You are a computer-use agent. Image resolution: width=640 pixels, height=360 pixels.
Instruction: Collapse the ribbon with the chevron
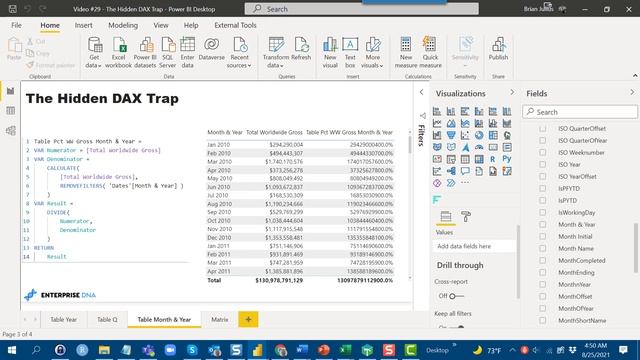coord(635,76)
